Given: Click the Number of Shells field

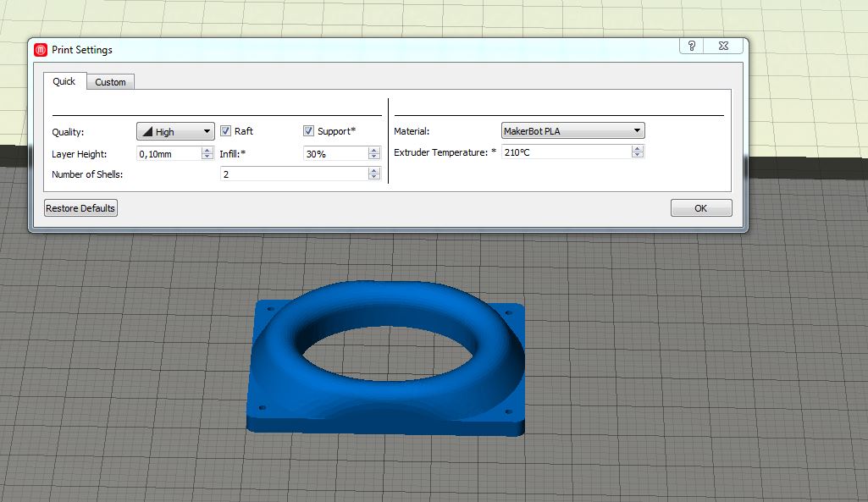Looking at the screenshot, I should click(295, 174).
